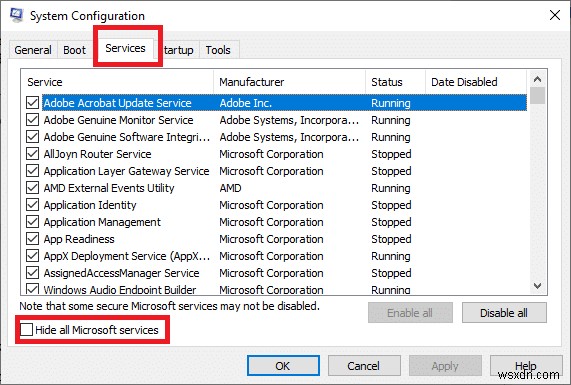Select Adobe Genuine Monitor Service row name
Screen dimensions: 571x385
click(x=118, y=120)
